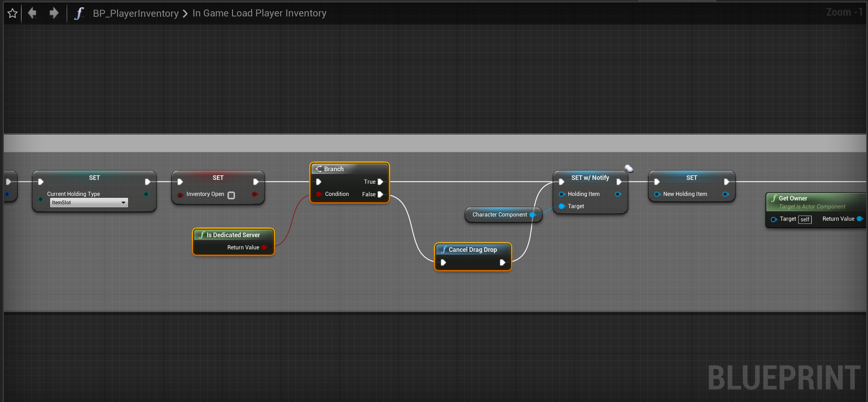Click the replication icon above SET w/ Notify
This screenshot has width=868, height=402.
629,169
